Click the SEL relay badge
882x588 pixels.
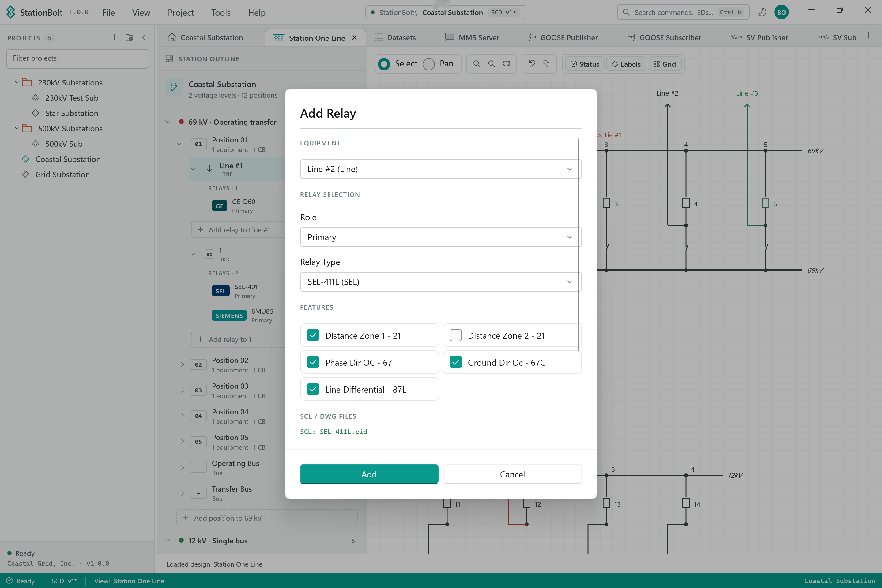(221, 291)
